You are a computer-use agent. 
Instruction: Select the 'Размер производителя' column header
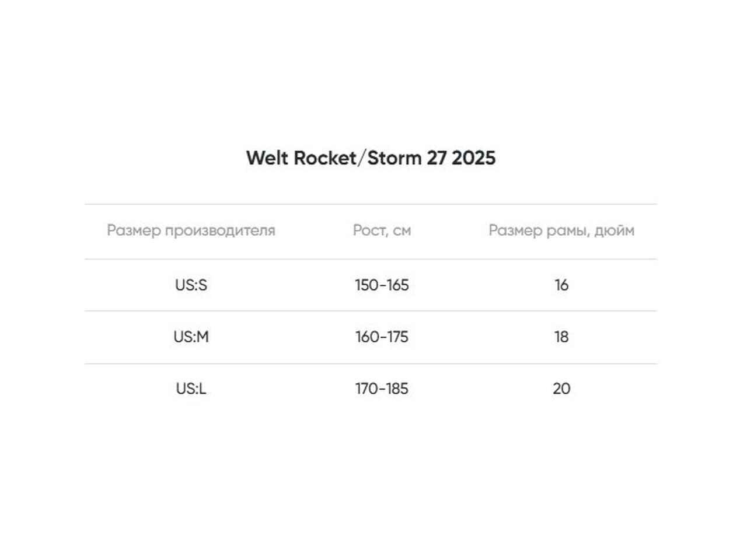pos(191,230)
